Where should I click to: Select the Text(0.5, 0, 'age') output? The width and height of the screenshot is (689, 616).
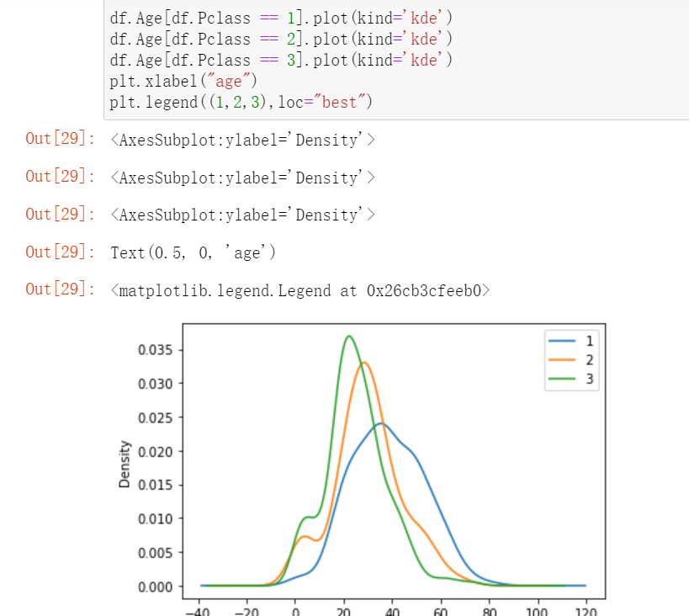pos(193,252)
